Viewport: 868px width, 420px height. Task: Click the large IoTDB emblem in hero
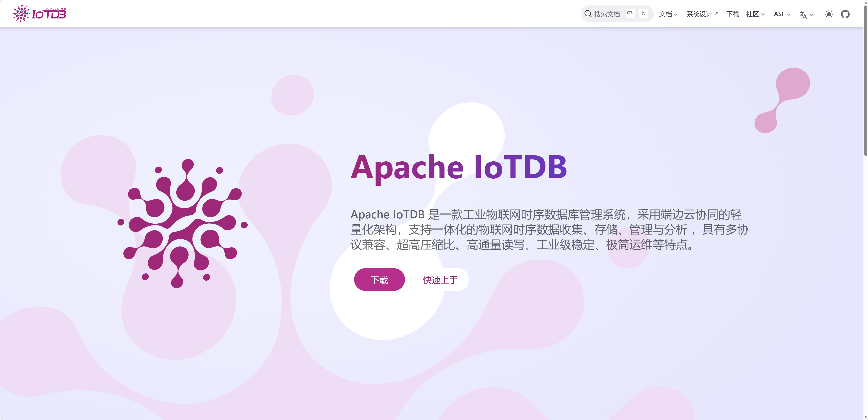[182, 223]
